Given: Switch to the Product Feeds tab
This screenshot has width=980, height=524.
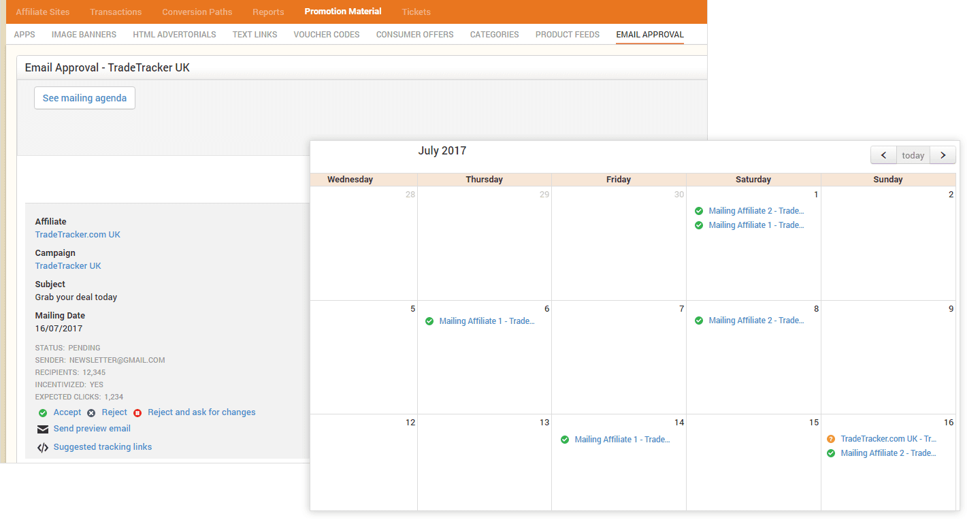Looking at the screenshot, I should click(x=568, y=35).
